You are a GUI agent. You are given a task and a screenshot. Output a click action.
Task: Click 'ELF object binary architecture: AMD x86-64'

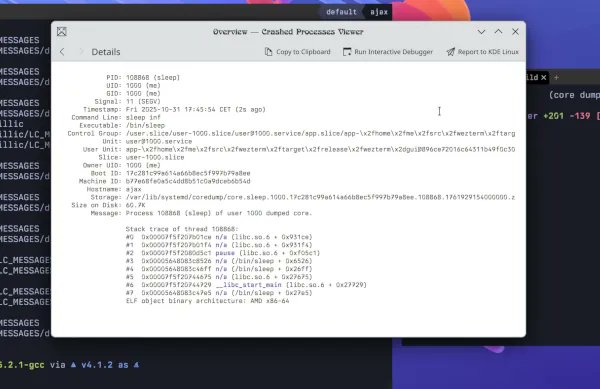(207, 301)
